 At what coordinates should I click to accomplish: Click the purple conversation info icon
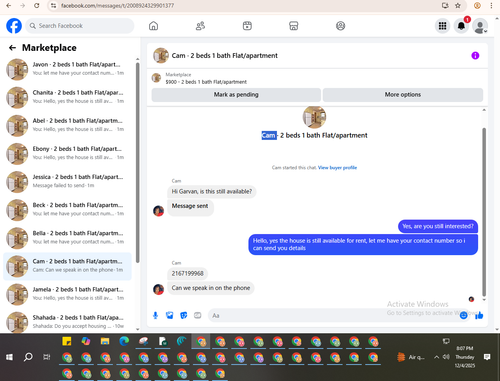475,55
